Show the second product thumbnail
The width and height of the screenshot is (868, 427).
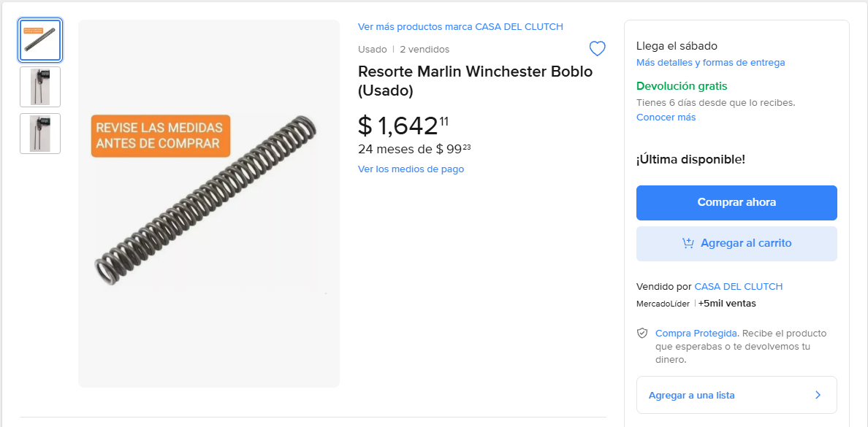tap(40, 87)
